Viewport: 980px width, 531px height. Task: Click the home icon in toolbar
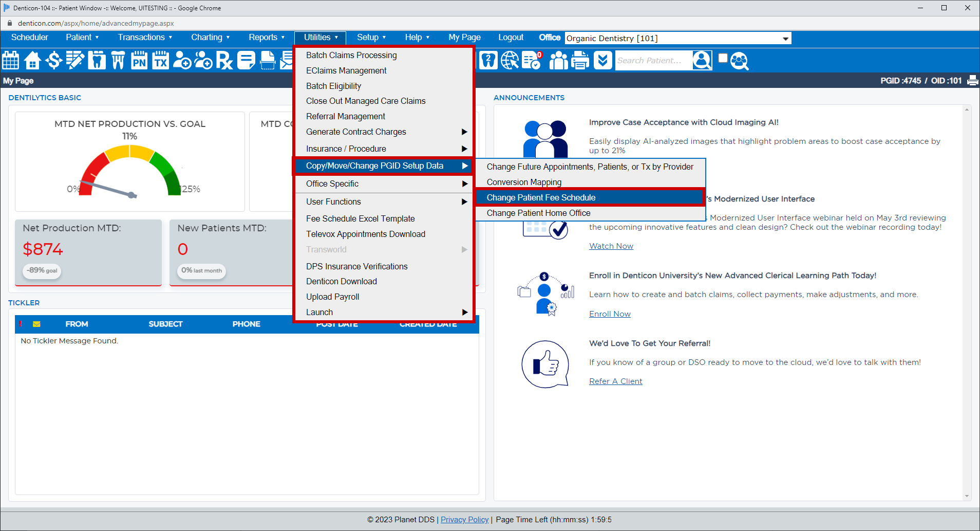pyautogui.click(x=32, y=61)
